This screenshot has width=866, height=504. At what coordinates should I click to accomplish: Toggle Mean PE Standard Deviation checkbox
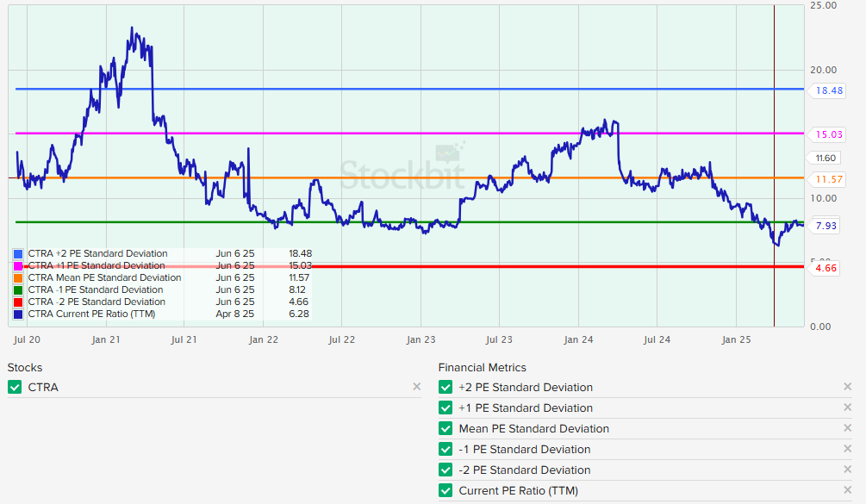coord(445,429)
